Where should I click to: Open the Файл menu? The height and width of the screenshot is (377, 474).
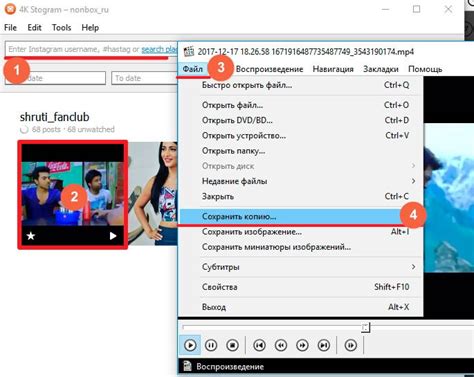pyautogui.click(x=193, y=69)
